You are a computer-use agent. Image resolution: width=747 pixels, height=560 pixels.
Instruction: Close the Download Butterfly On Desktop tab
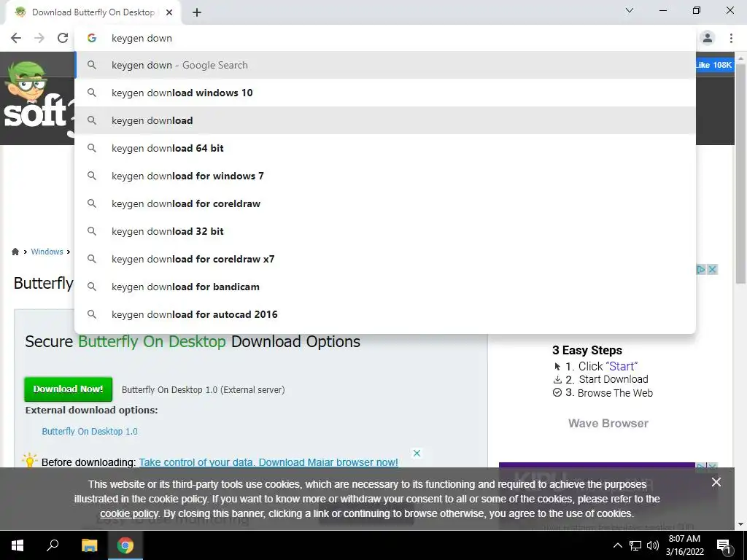[x=169, y=12]
